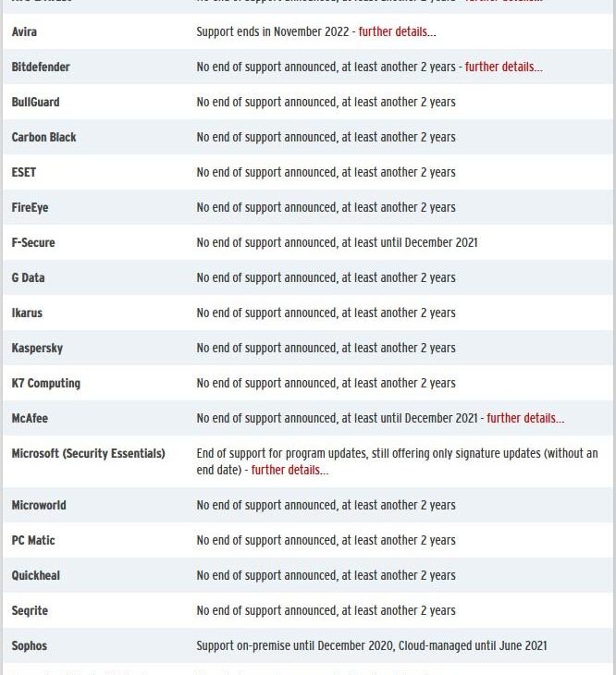Click the BullGuard vendor name
This screenshot has height=675, width=616.
tap(35, 102)
